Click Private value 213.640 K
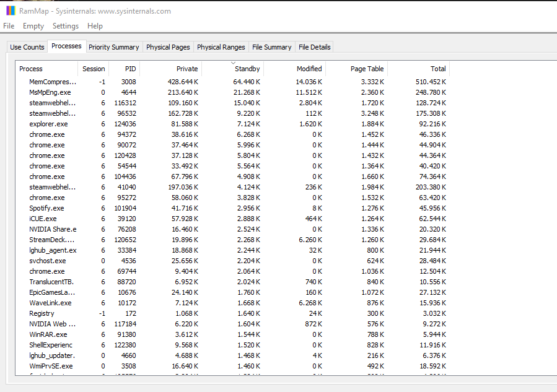The image size is (557, 392). pyautogui.click(x=183, y=92)
